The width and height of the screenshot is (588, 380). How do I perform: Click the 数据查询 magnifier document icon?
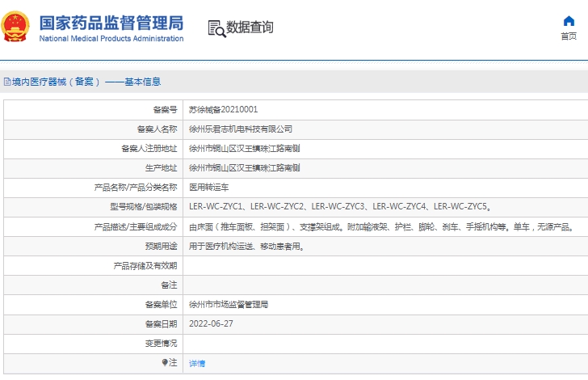click(x=216, y=28)
